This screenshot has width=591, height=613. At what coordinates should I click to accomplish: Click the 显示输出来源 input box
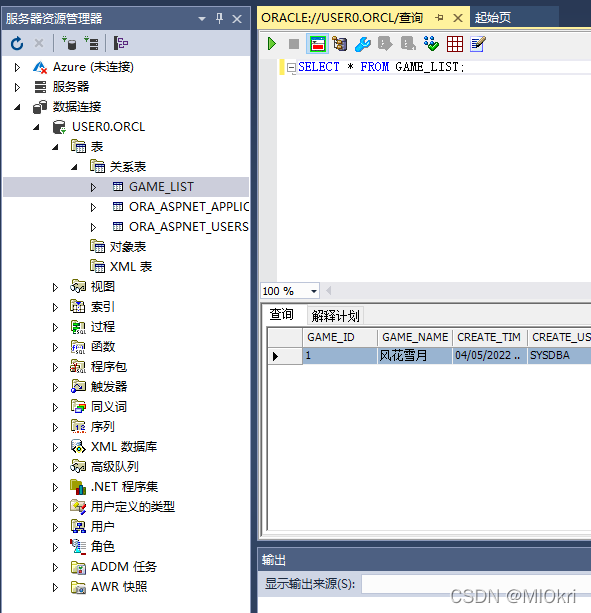476,584
